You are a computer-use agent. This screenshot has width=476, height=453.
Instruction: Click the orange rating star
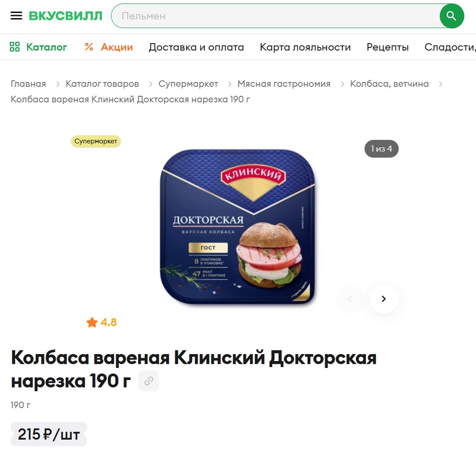[x=92, y=322]
